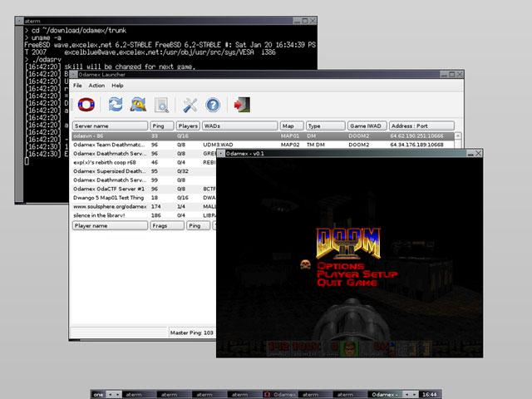Click the get master list icon
532x399 pixels.
(x=138, y=105)
